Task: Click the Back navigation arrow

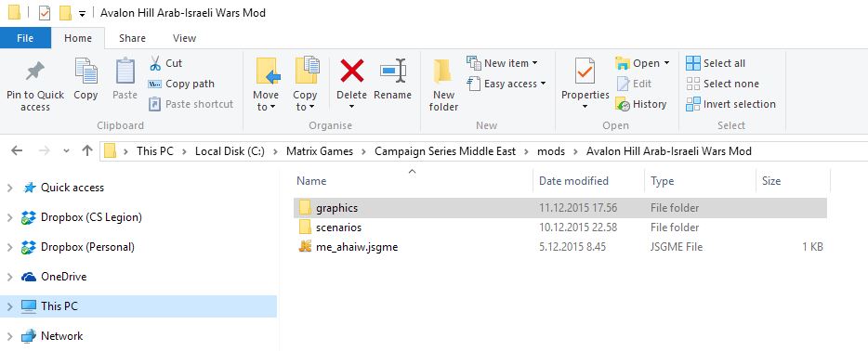Action: [17, 150]
